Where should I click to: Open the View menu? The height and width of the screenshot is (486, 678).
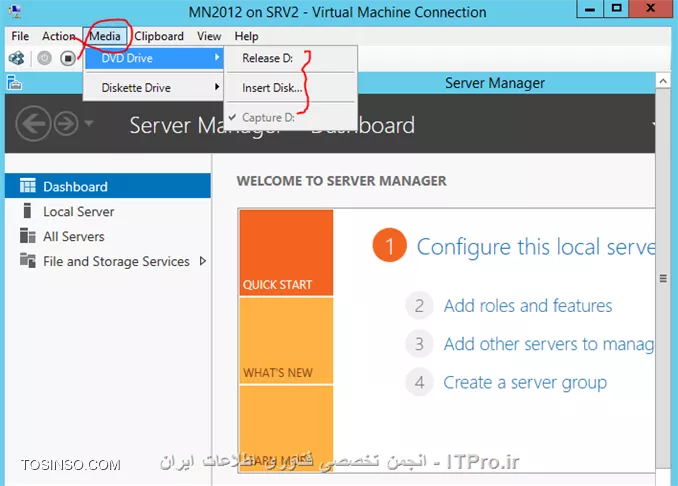[x=209, y=36]
